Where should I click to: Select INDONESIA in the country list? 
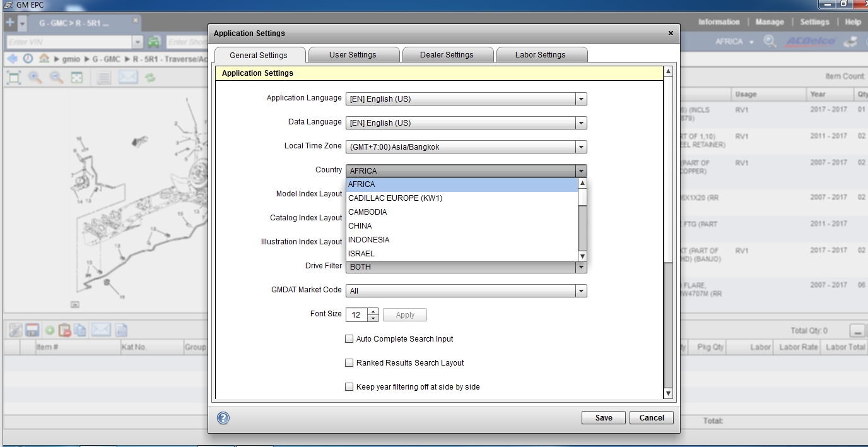(462, 240)
